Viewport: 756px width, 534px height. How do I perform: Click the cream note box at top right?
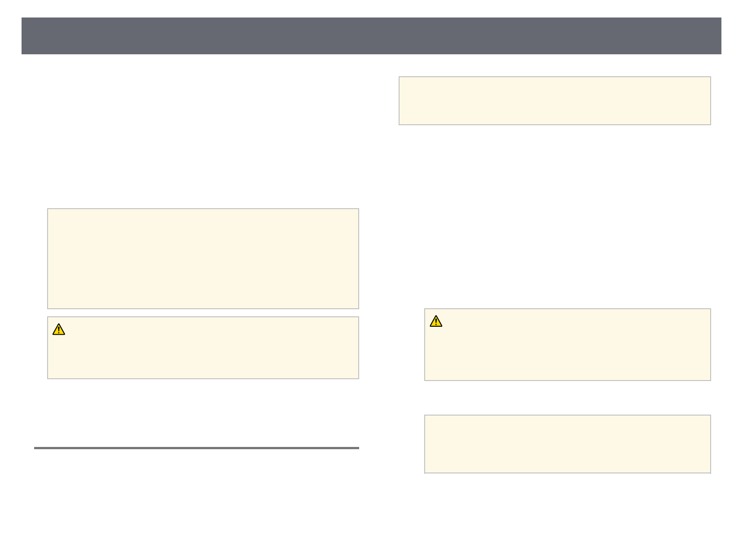(x=554, y=101)
